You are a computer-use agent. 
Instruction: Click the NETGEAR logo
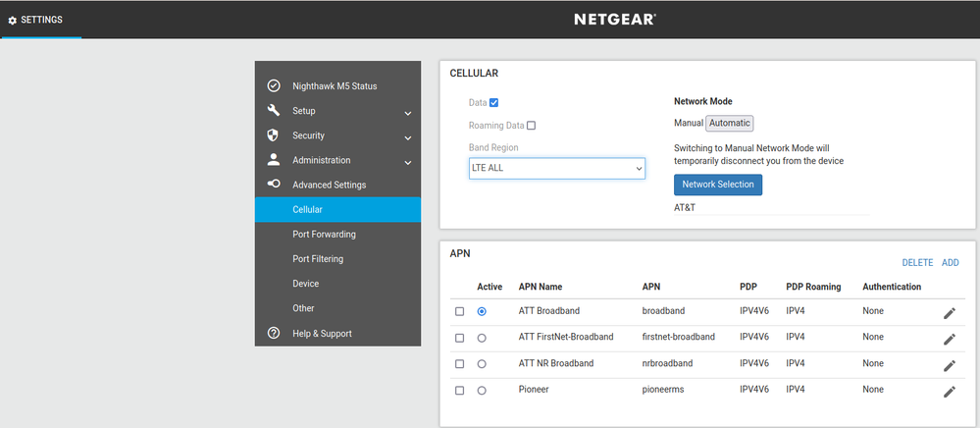pyautogui.click(x=615, y=20)
